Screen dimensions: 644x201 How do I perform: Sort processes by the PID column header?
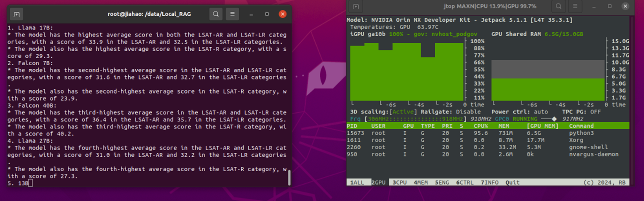click(x=352, y=126)
